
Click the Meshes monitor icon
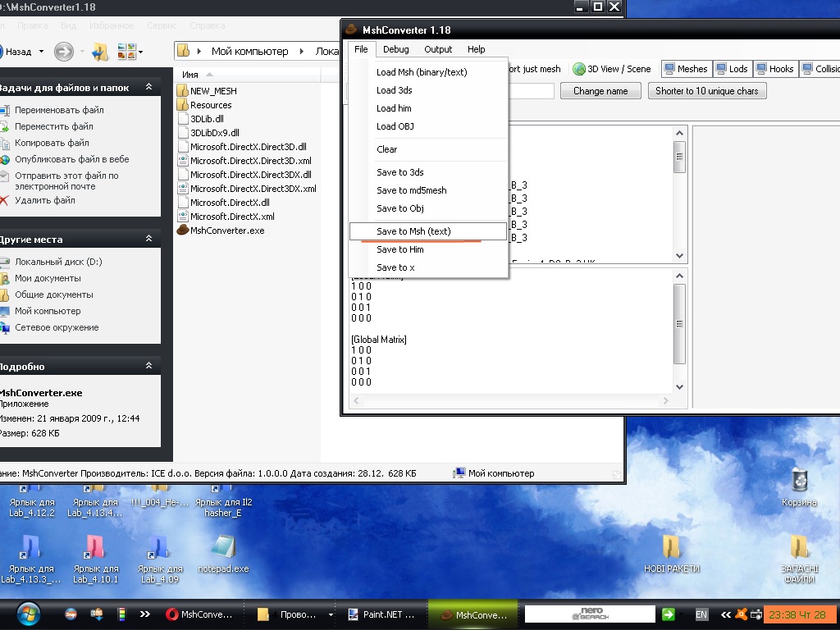[x=669, y=70]
